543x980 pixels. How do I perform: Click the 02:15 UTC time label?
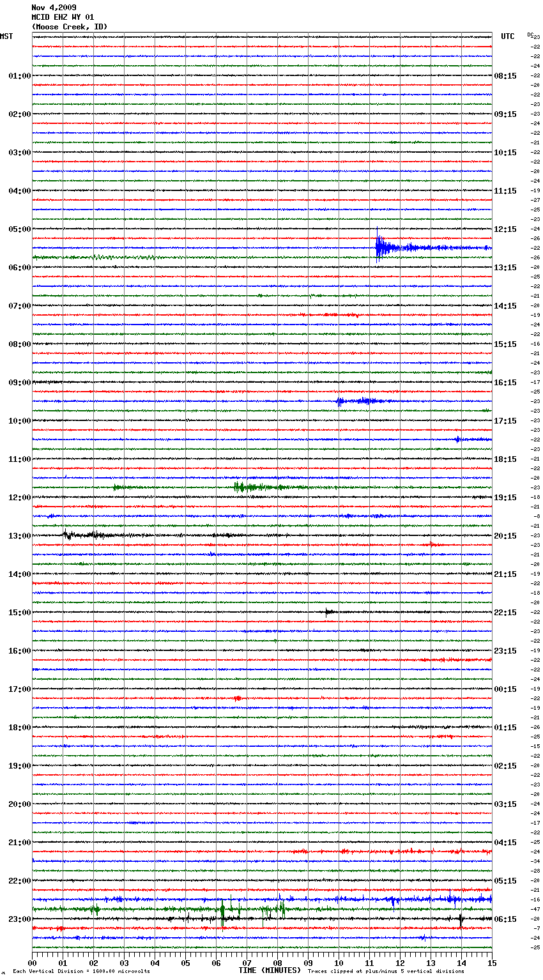point(505,766)
